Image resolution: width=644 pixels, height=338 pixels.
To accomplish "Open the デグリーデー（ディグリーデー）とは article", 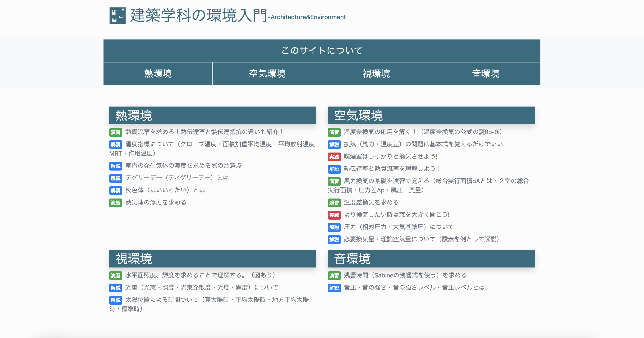I will click(177, 178).
